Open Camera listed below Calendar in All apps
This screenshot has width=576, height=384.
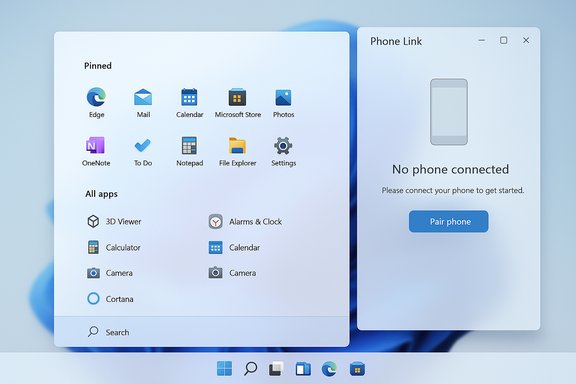232,273
